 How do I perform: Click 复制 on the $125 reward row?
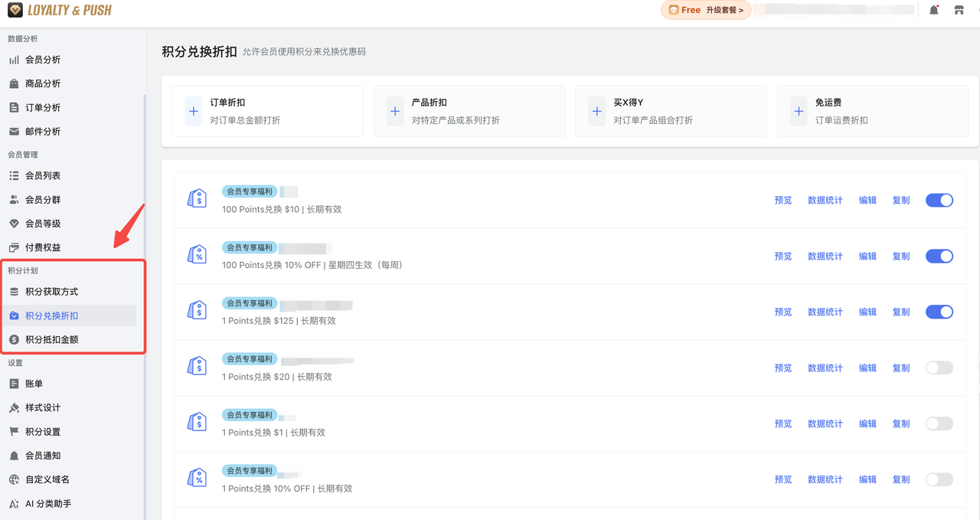(x=900, y=312)
